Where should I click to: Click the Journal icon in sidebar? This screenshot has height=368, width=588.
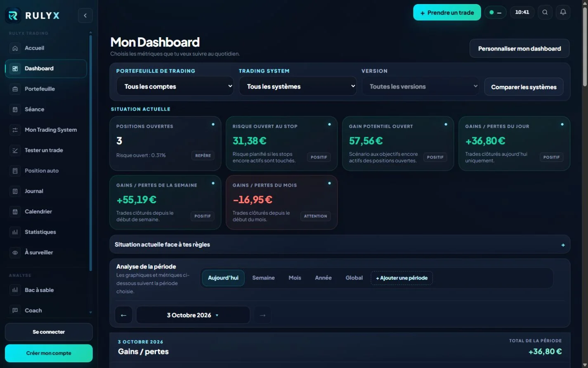[15, 191]
